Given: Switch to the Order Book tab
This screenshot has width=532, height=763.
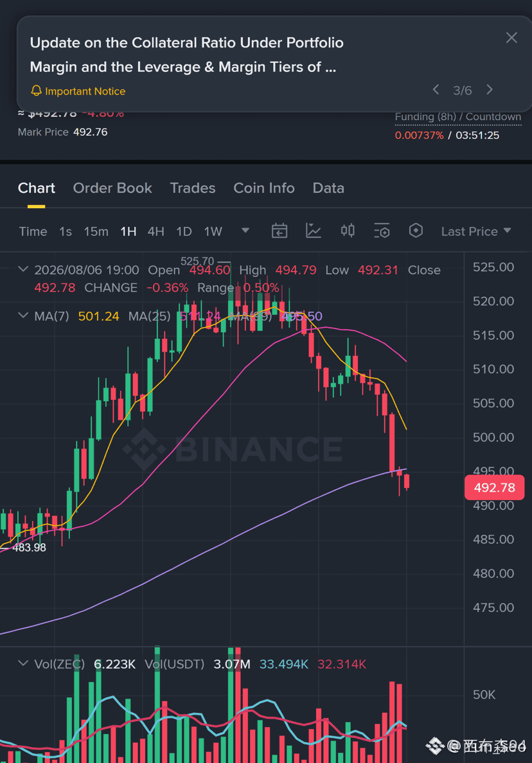Looking at the screenshot, I should pyautogui.click(x=112, y=188).
